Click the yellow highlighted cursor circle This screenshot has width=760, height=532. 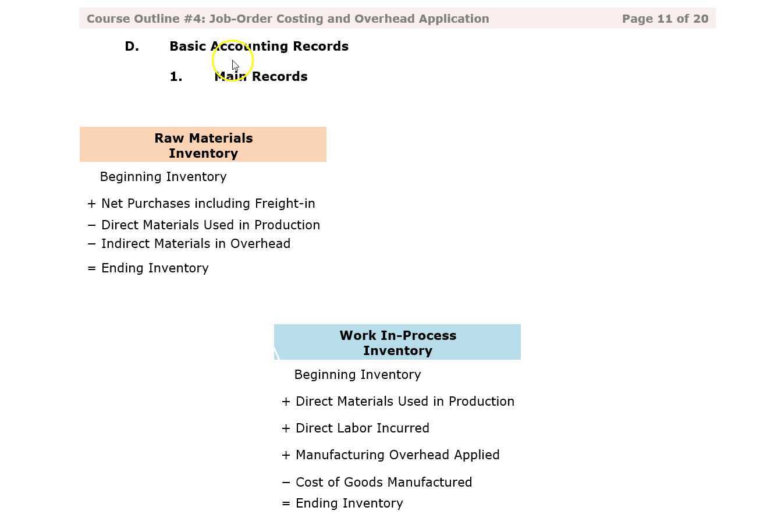click(232, 61)
